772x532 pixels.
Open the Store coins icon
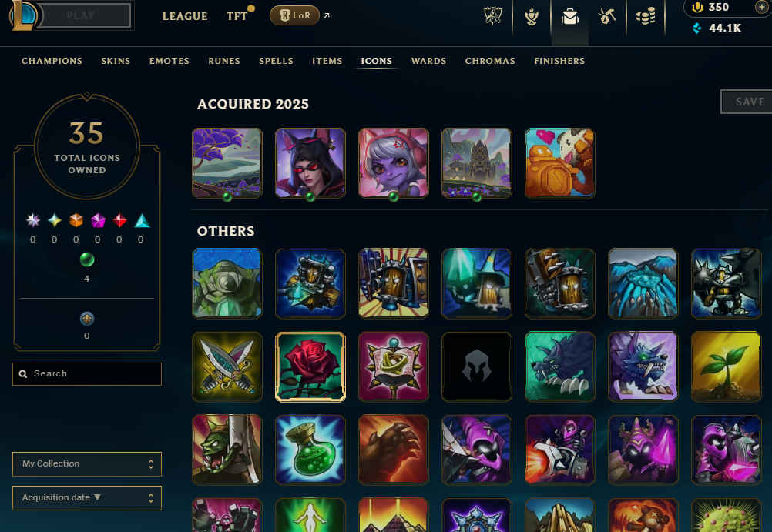(x=646, y=17)
